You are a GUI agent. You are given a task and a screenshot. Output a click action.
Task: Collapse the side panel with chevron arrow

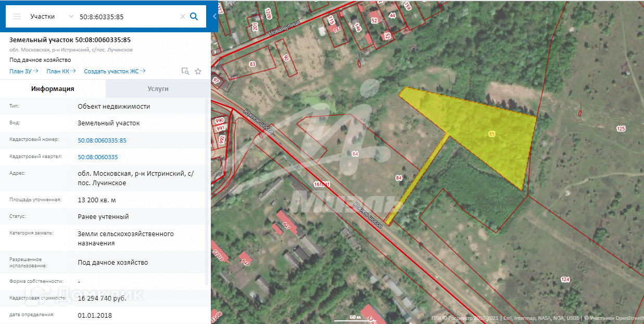tap(214, 16)
